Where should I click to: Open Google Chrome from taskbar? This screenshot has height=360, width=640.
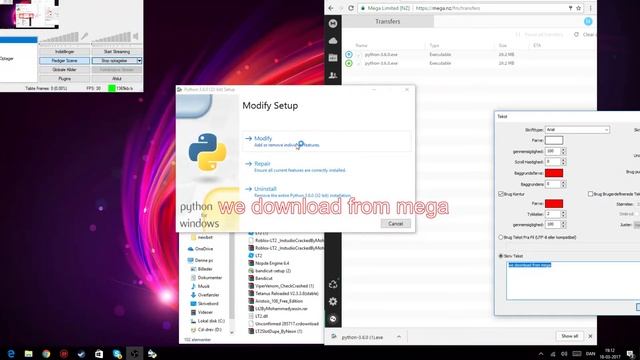coord(46,353)
